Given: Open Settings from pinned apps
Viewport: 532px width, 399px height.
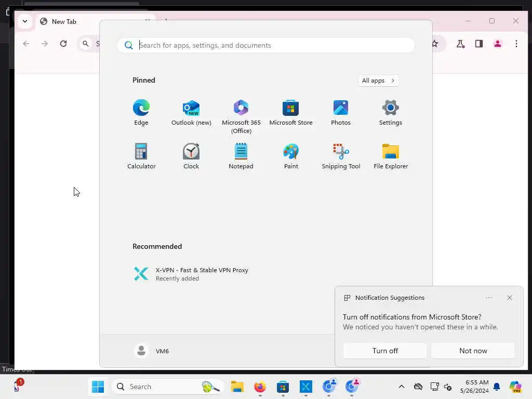Looking at the screenshot, I should pyautogui.click(x=391, y=113).
